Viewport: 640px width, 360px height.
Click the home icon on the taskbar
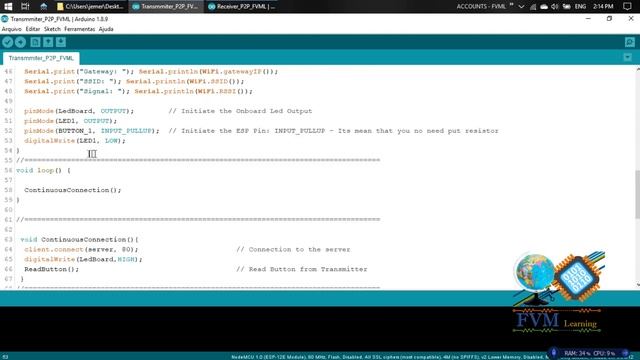44,7
